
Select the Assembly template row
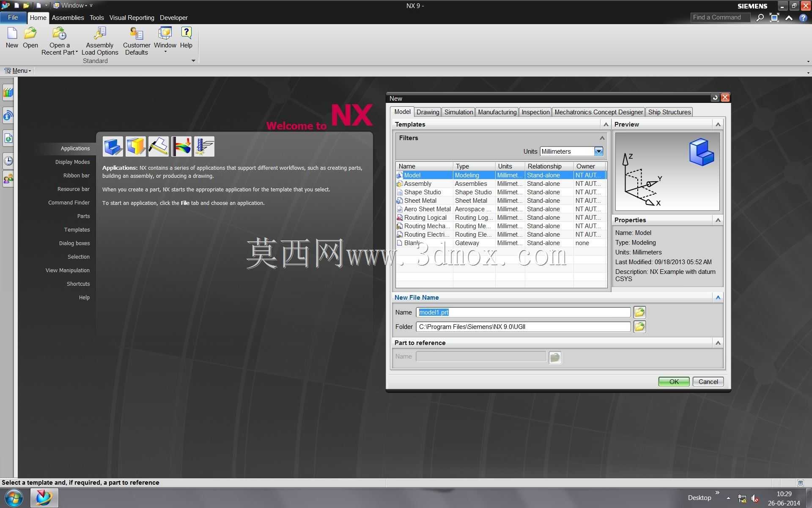pos(501,184)
